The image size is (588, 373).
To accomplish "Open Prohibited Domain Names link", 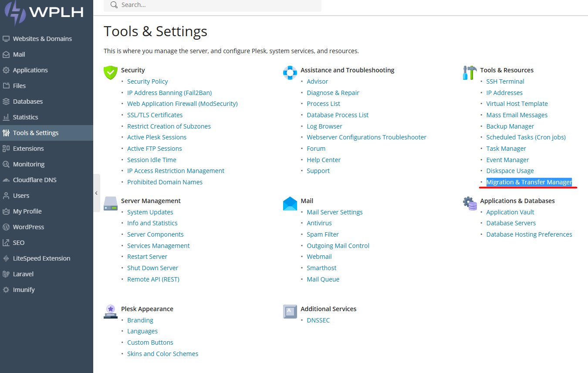I will coord(165,182).
